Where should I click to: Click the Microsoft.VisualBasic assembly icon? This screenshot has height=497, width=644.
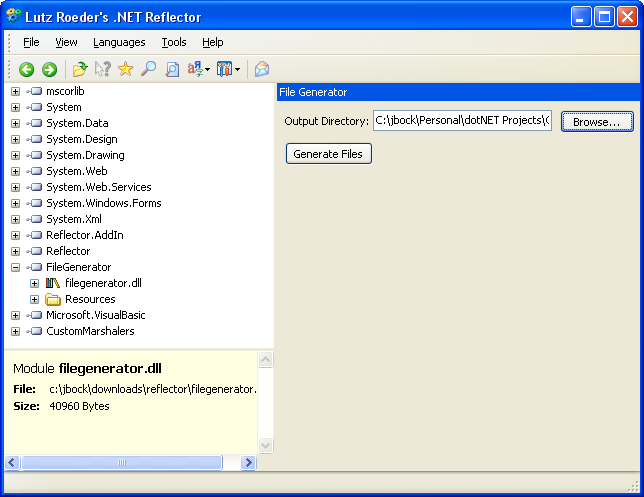(34, 315)
